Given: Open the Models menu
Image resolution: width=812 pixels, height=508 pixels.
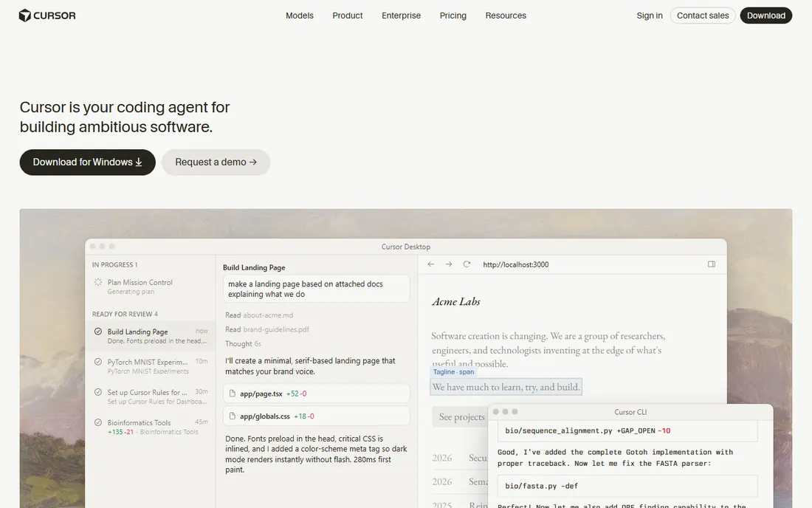Looking at the screenshot, I should coord(299,16).
